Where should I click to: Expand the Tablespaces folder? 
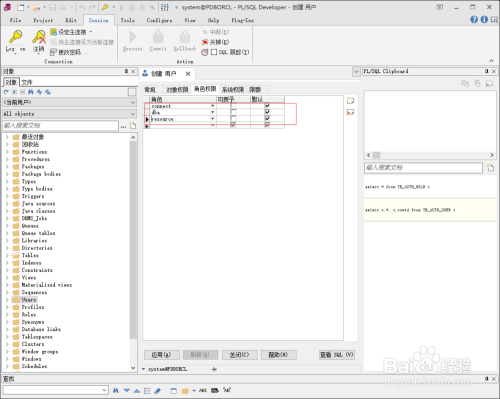[x=7, y=337]
